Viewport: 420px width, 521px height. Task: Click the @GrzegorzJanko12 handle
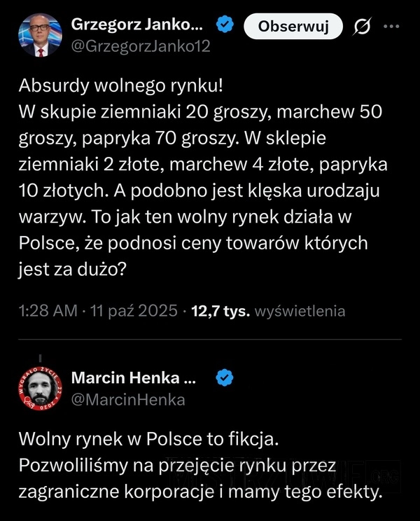(x=141, y=46)
